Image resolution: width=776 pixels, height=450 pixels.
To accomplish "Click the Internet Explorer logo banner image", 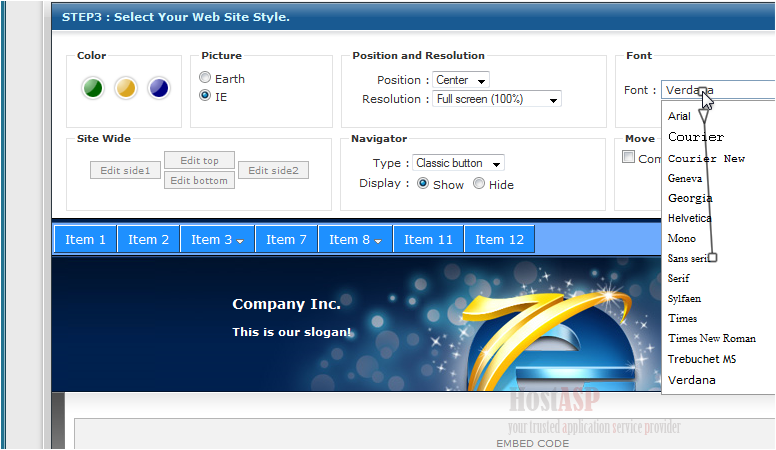I will pos(549,342).
